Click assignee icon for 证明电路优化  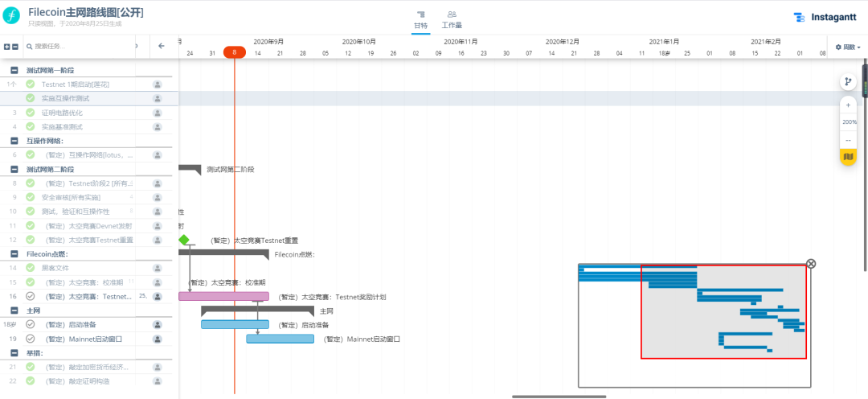tap(158, 113)
